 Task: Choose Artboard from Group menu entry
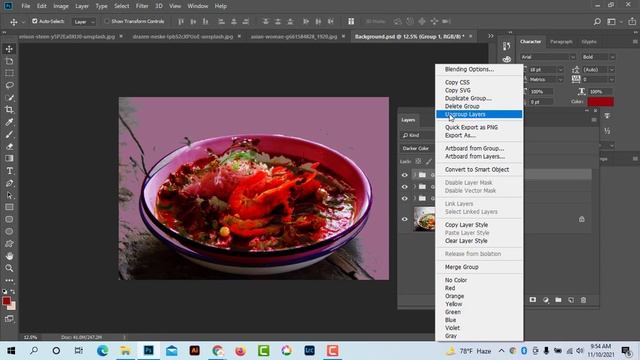click(x=474, y=149)
